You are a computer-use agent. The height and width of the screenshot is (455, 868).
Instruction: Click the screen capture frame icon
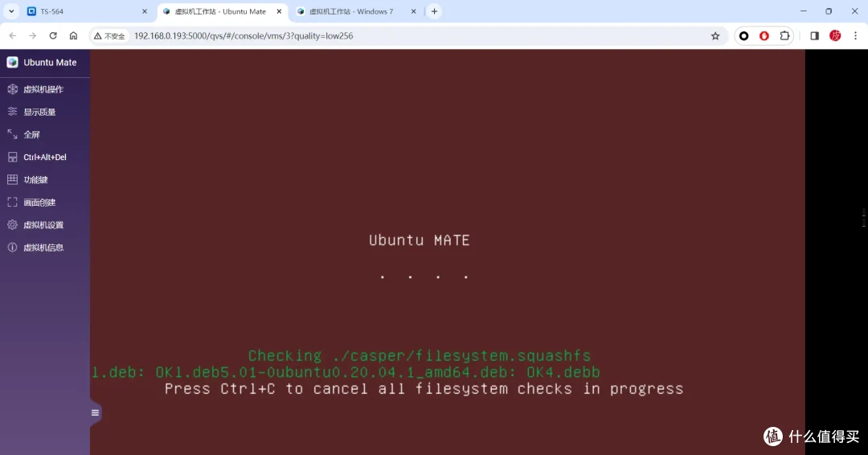pos(12,203)
